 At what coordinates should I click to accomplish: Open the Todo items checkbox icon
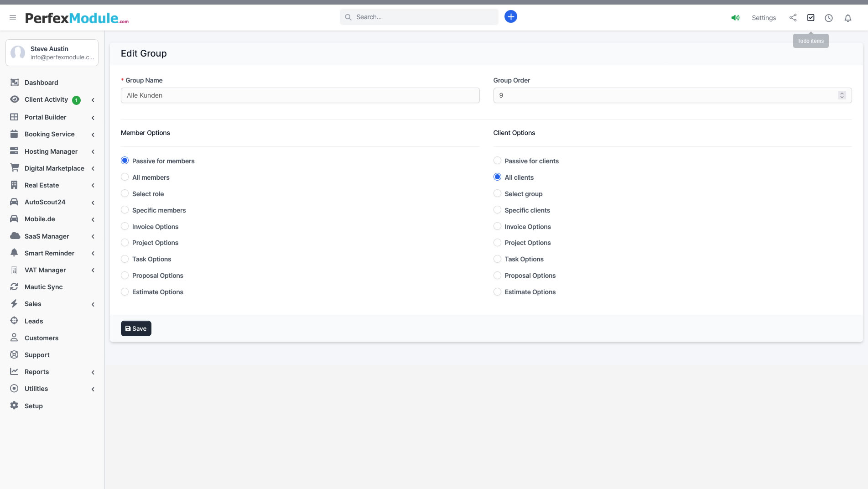(811, 18)
